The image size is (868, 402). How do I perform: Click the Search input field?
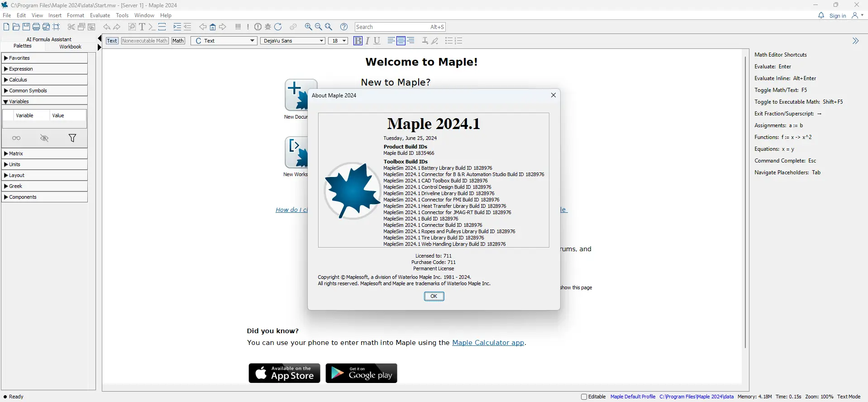[x=401, y=27]
